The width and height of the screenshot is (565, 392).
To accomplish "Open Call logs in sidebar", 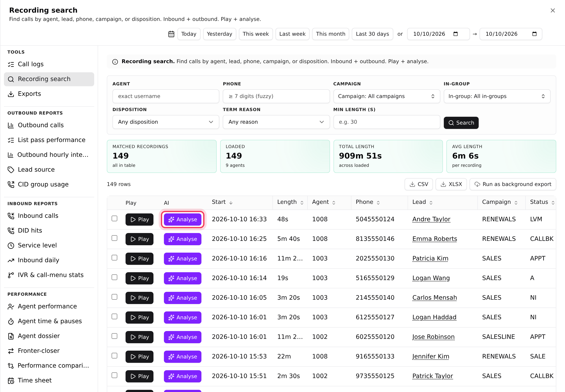I will (49, 64).
